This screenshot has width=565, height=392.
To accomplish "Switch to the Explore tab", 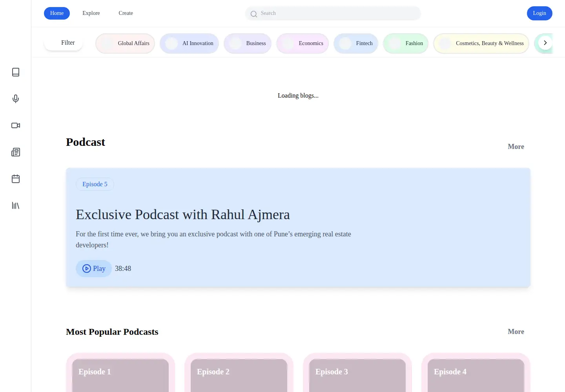I will [x=91, y=13].
